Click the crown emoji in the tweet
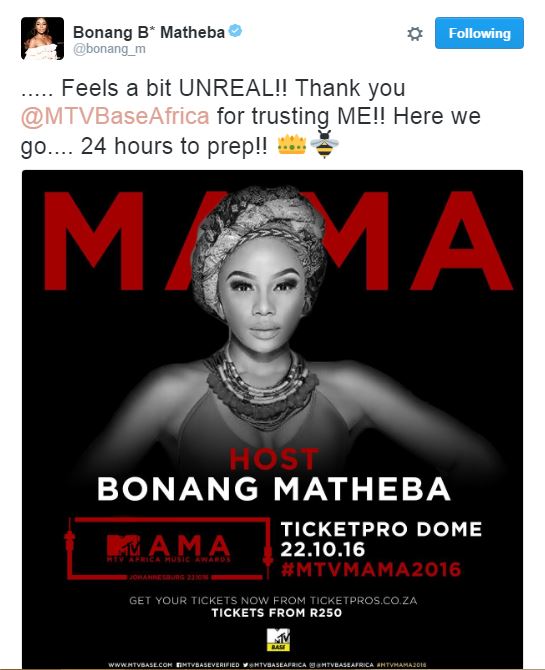This screenshot has width=545, height=670. pyautogui.click(x=292, y=144)
